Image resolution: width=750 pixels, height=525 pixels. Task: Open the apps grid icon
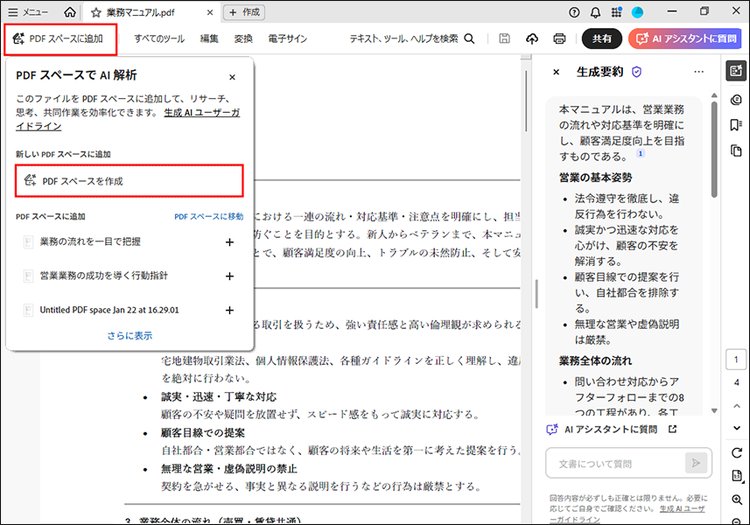[x=617, y=12]
